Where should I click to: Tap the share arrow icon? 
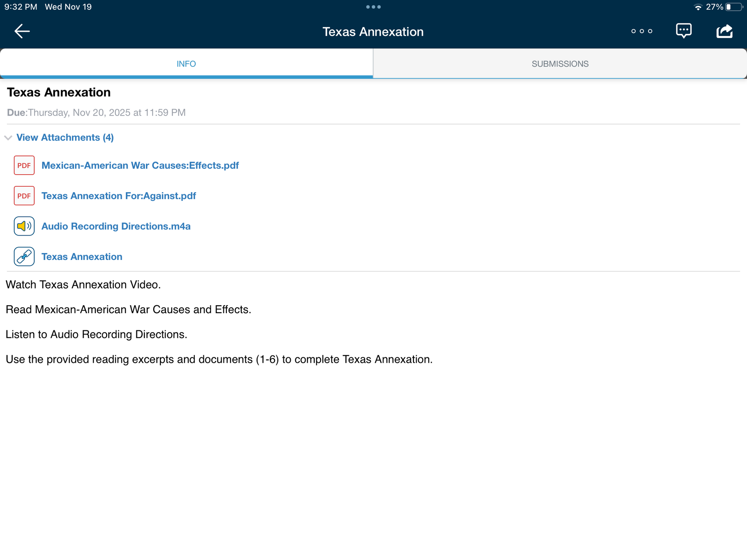724,31
